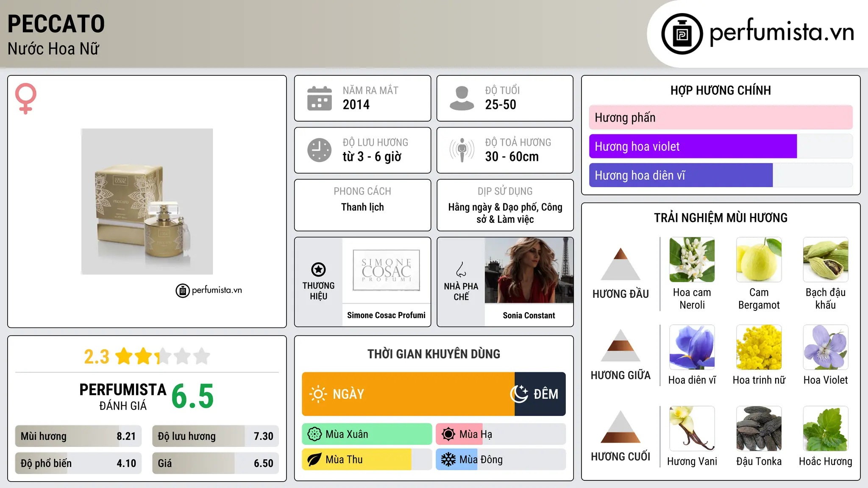Image resolution: width=868 pixels, height=488 pixels.
Task: Click the perfumista.vn site name in header
Action: [782, 32]
